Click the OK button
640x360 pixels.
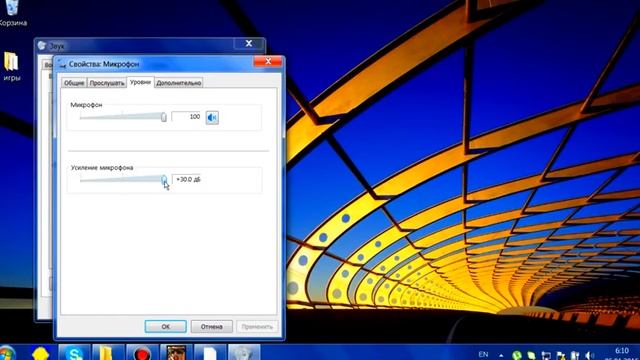(x=165, y=327)
